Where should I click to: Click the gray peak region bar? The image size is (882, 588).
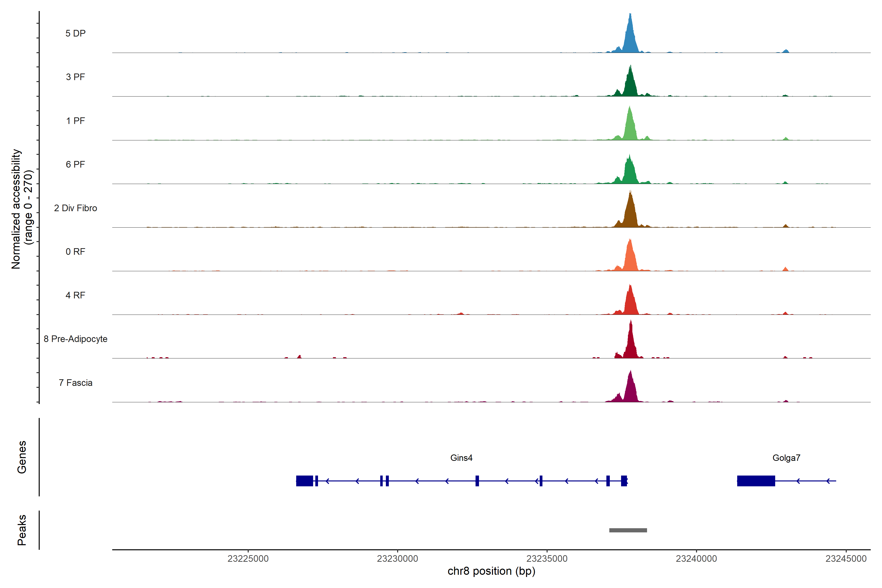628,530
